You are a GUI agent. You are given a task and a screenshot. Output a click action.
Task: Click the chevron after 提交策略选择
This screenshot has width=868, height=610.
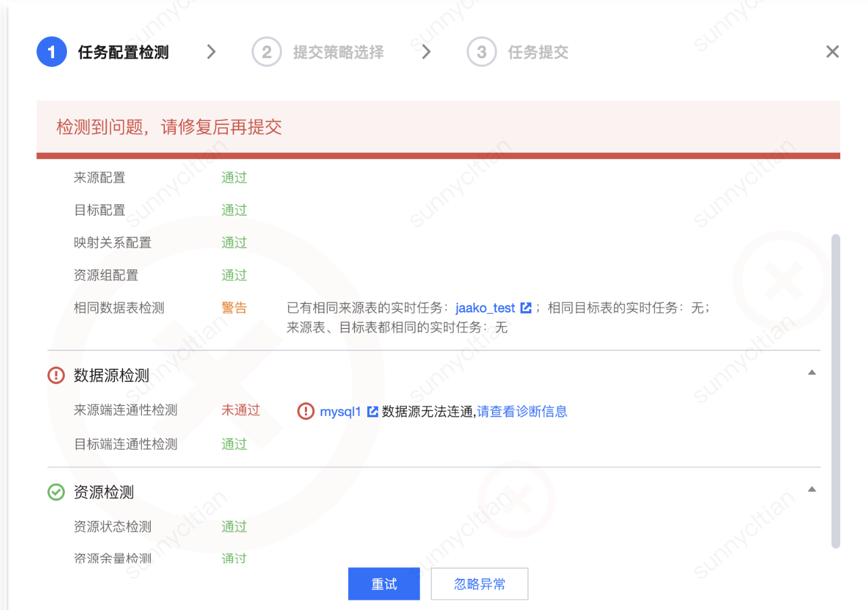426,52
